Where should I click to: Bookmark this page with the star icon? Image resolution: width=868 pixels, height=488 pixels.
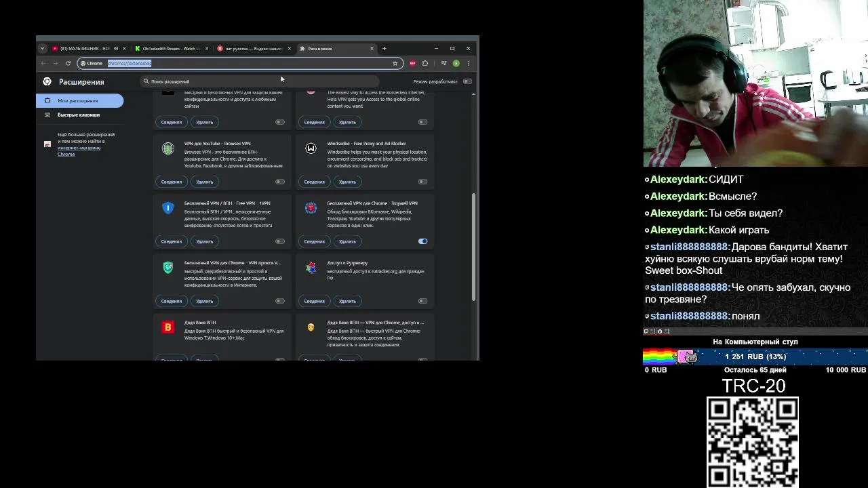[395, 63]
